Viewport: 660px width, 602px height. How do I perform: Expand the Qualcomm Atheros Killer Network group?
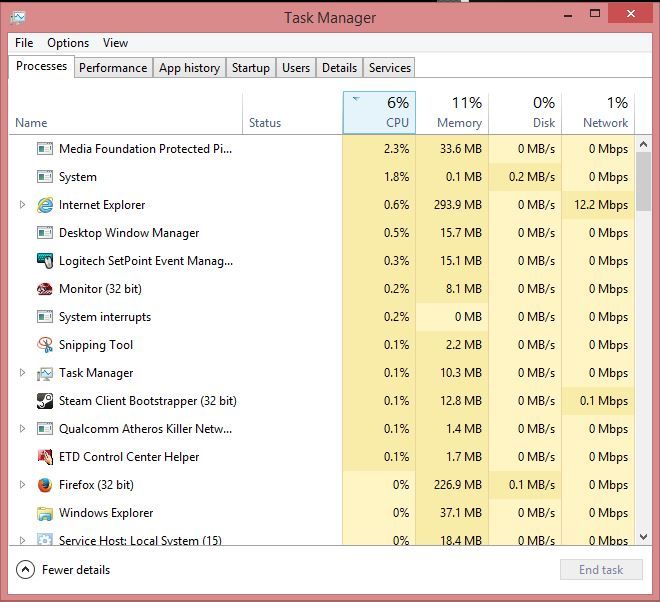point(22,429)
